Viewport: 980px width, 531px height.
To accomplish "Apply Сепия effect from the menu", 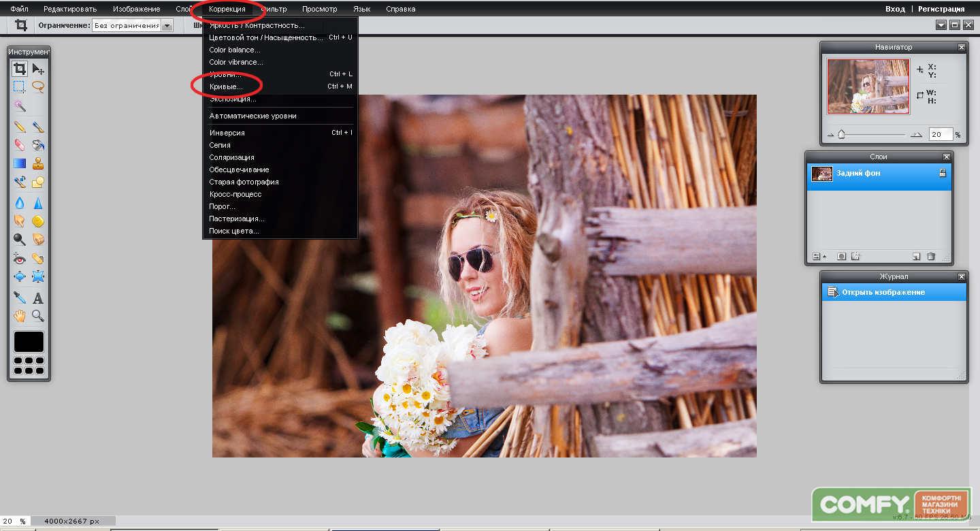I will pos(280,145).
